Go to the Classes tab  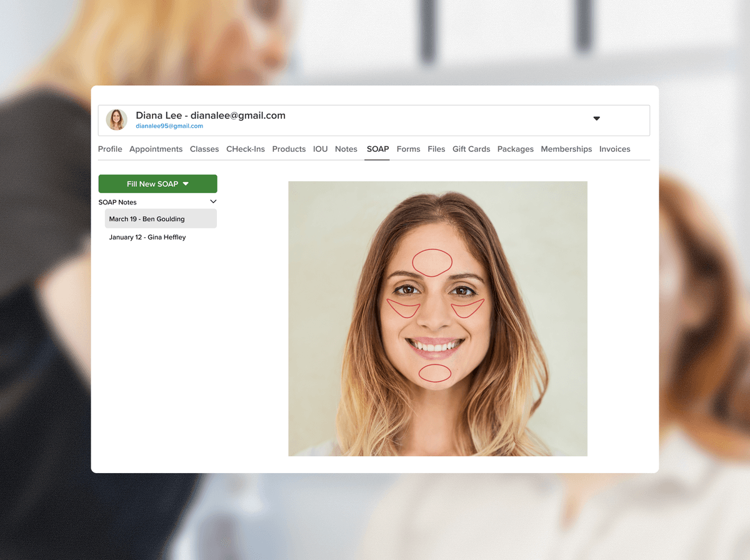[204, 149]
